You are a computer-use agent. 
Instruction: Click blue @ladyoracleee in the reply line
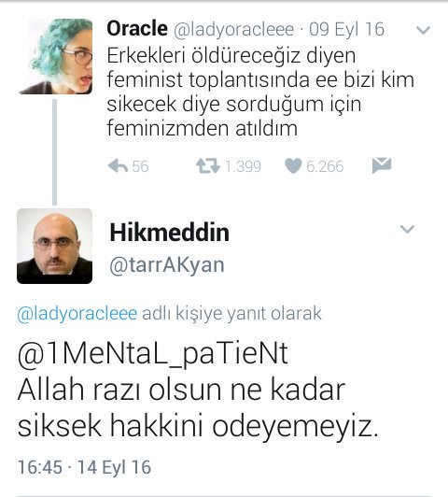[x=77, y=314]
